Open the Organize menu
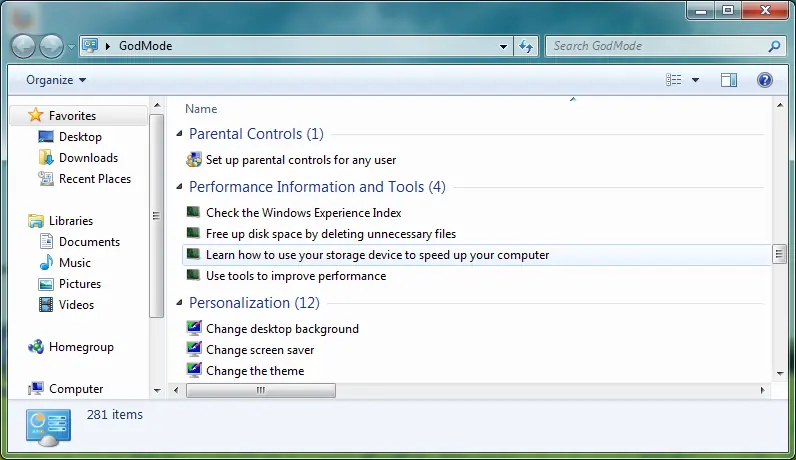This screenshot has width=796, height=460. click(56, 80)
